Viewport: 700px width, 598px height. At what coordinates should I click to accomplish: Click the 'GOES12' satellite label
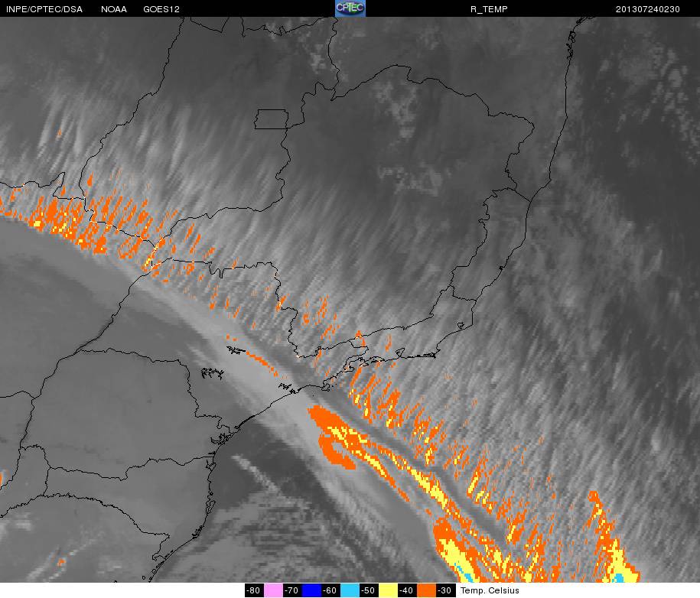[161, 9]
